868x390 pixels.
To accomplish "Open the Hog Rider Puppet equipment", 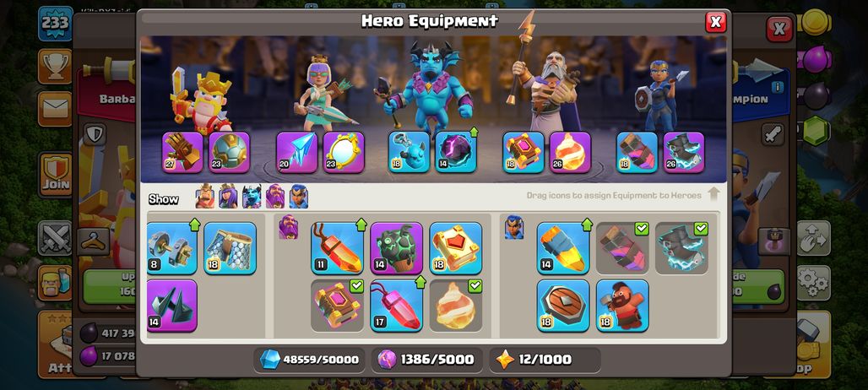I will click(623, 306).
